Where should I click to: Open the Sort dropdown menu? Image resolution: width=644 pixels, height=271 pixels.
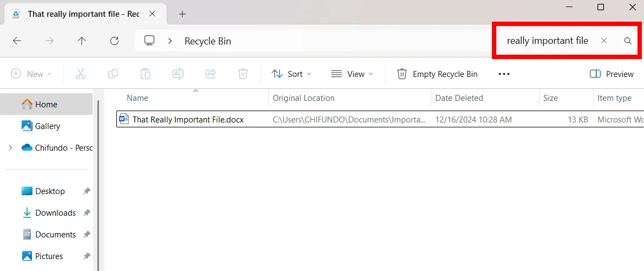pyautogui.click(x=292, y=74)
